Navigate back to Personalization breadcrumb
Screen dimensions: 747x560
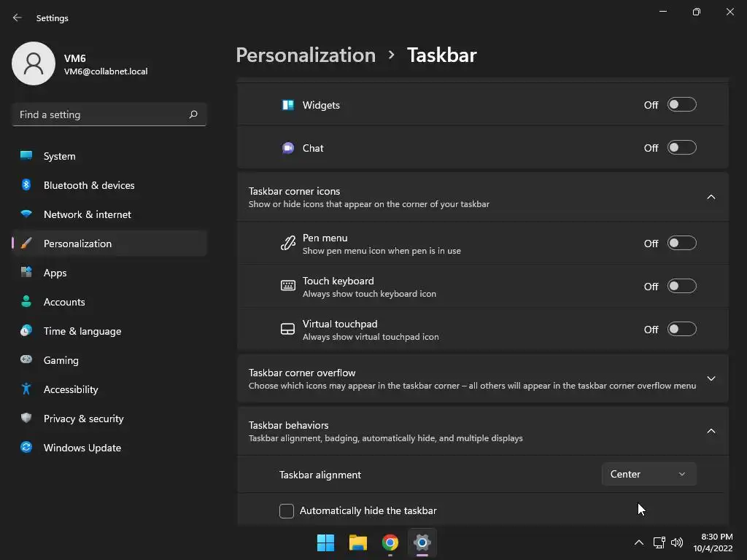306,55
